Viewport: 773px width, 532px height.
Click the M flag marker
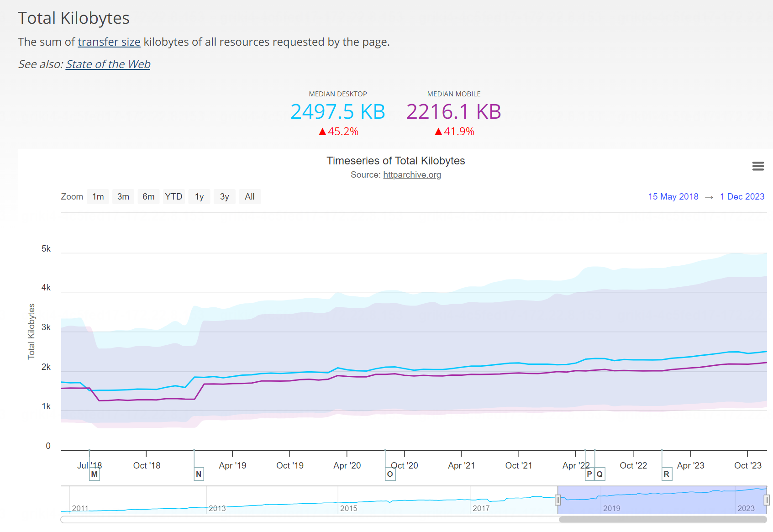click(95, 474)
